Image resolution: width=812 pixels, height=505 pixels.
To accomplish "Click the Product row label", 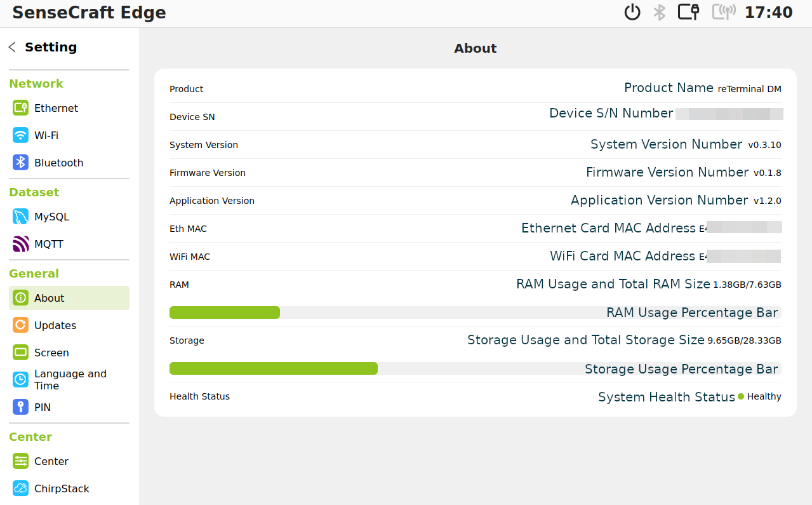I will tap(187, 89).
